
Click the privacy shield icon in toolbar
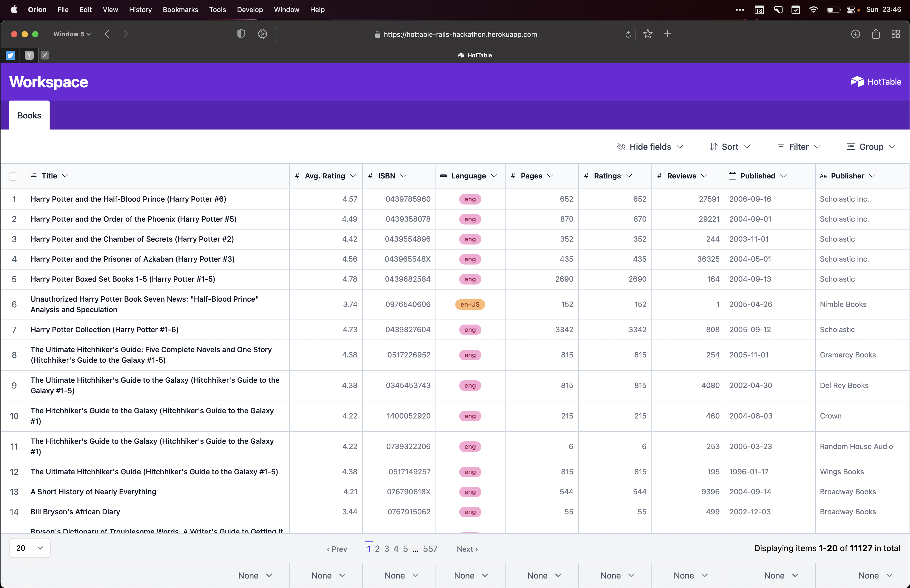click(241, 34)
